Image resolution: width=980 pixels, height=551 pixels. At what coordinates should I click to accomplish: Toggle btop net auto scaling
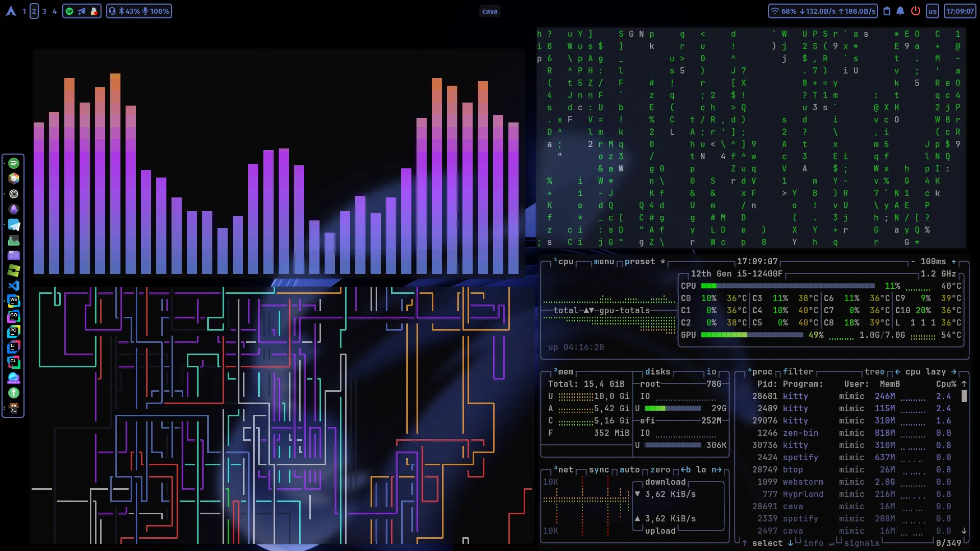pos(629,470)
